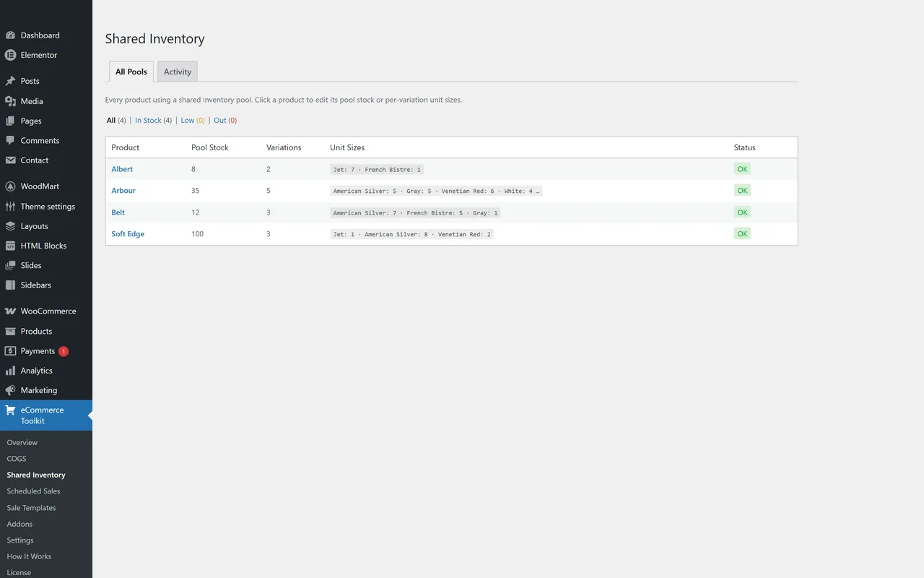924x578 pixels.
Task: Click the eCommerce Toolkit cart icon
Action: click(10, 410)
